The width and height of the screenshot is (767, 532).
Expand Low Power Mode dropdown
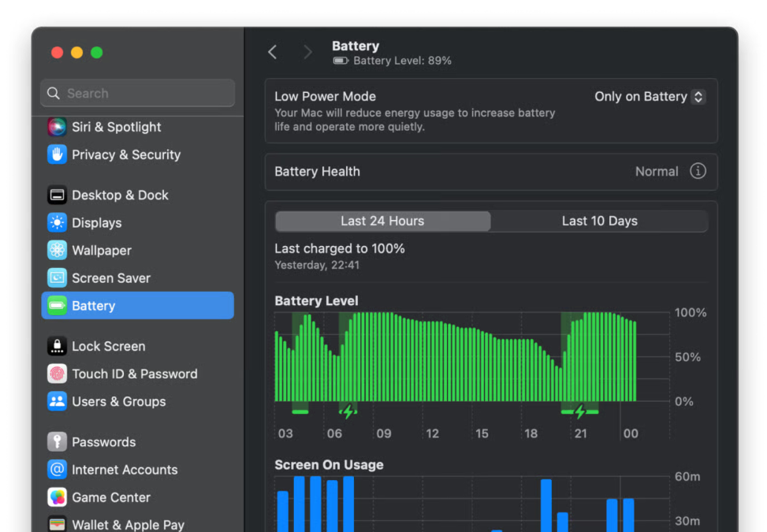(650, 97)
